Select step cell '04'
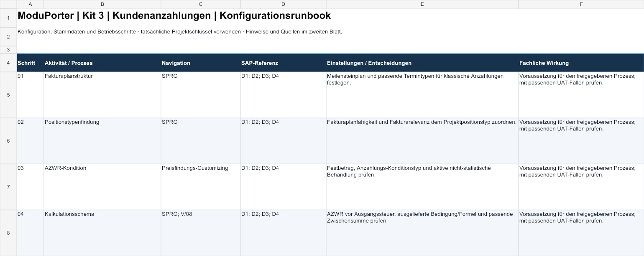 point(30,233)
